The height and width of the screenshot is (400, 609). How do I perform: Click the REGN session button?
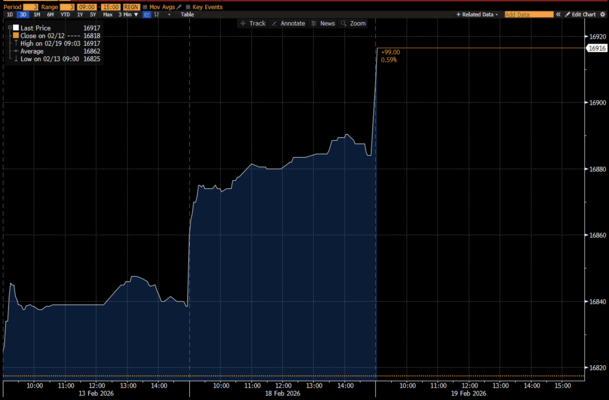click(130, 6)
